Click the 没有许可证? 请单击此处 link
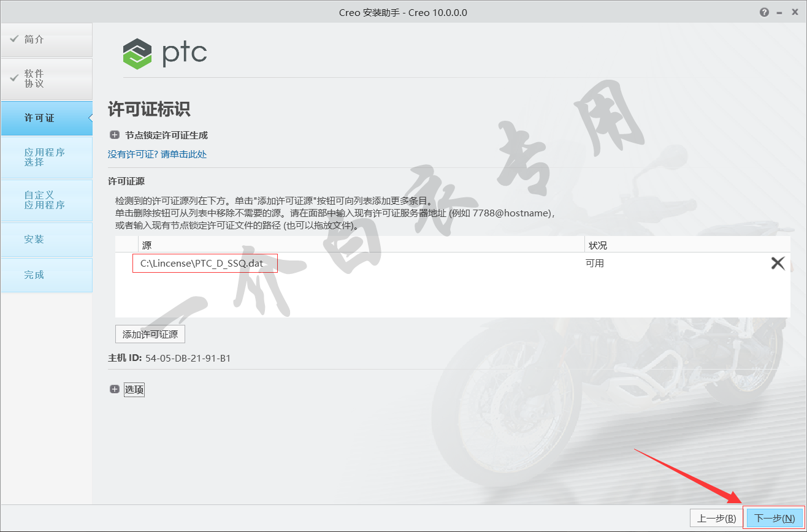 click(x=158, y=154)
